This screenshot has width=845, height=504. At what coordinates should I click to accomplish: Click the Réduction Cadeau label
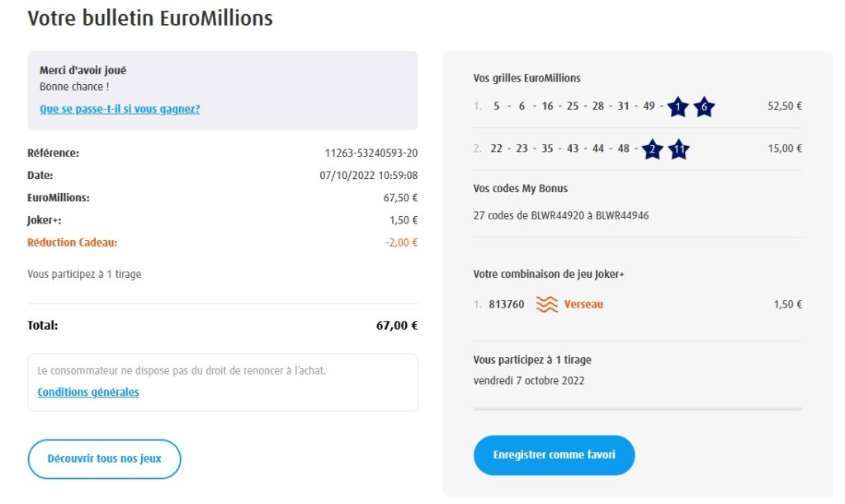pyautogui.click(x=73, y=243)
